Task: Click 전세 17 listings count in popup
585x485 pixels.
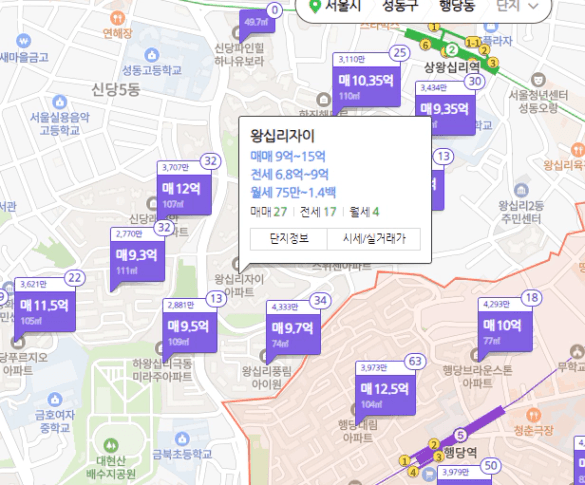Action: pyautogui.click(x=318, y=212)
